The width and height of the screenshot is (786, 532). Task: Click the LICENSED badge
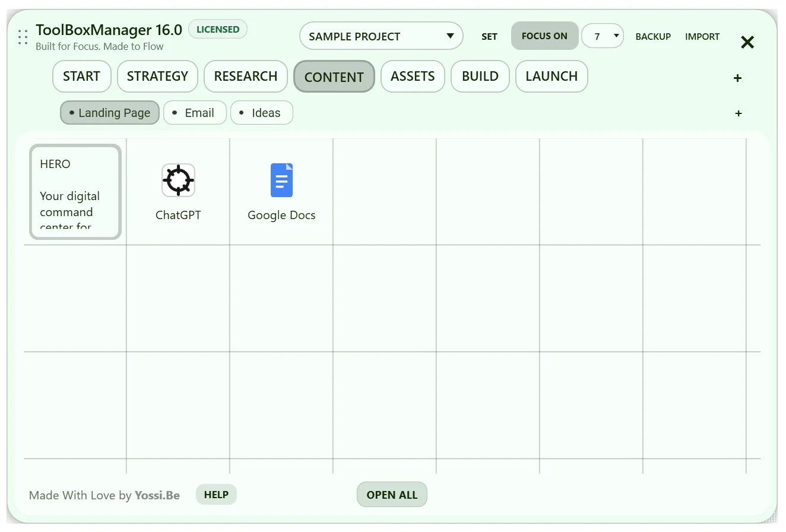click(218, 29)
